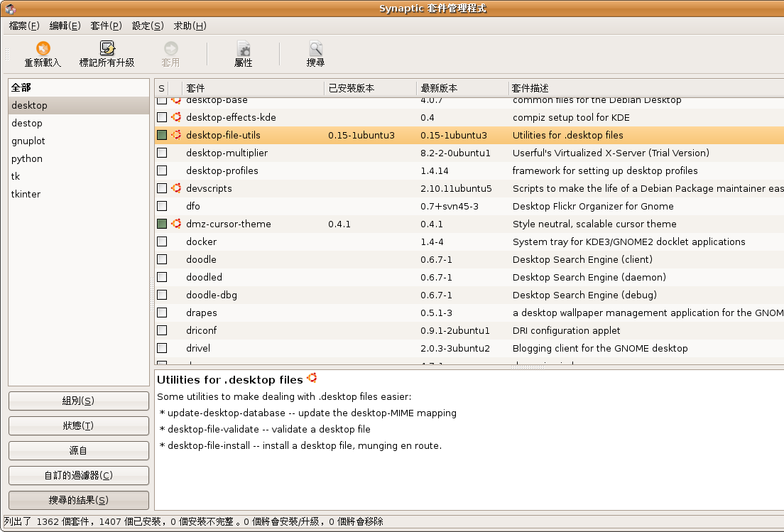Toggle status checkbox for desktop-effects-kde
Screen dimensions: 784x532
pyautogui.click(x=162, y=117)
